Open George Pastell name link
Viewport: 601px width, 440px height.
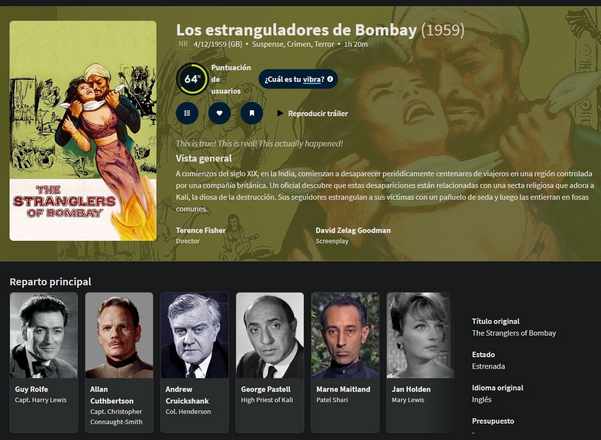(x=266, y=389)
